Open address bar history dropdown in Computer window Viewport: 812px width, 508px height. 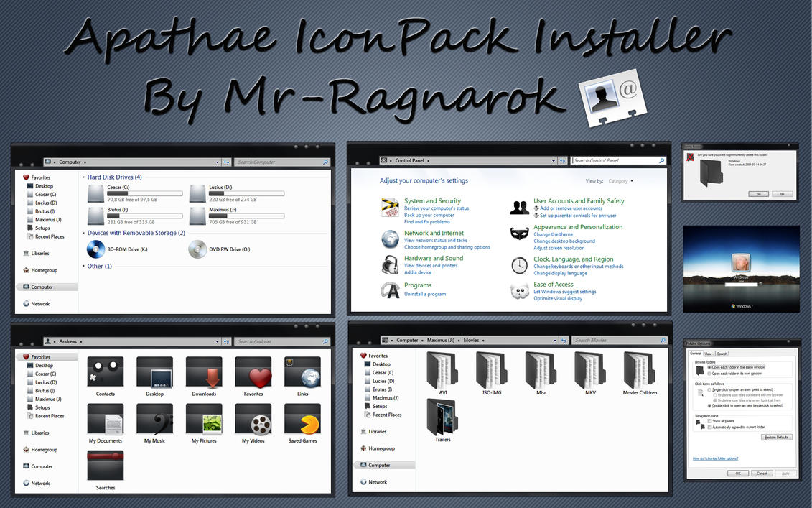click(x=217, y=162)
